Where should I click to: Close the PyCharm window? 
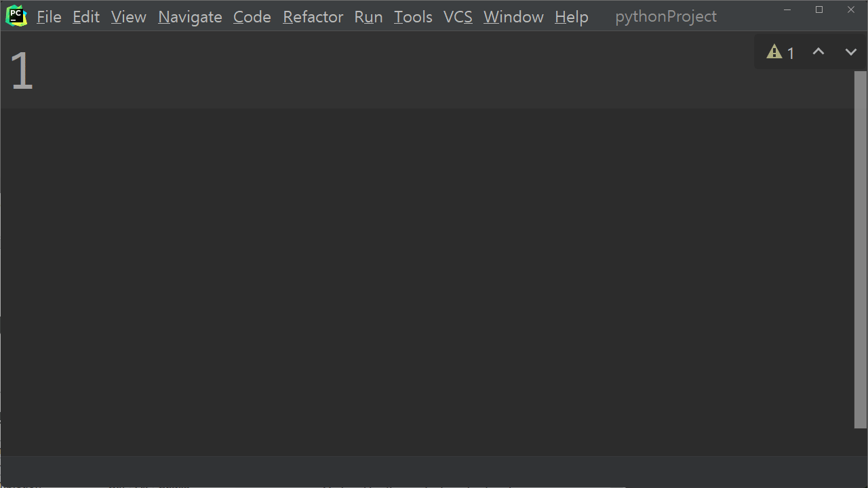(851, 9)
